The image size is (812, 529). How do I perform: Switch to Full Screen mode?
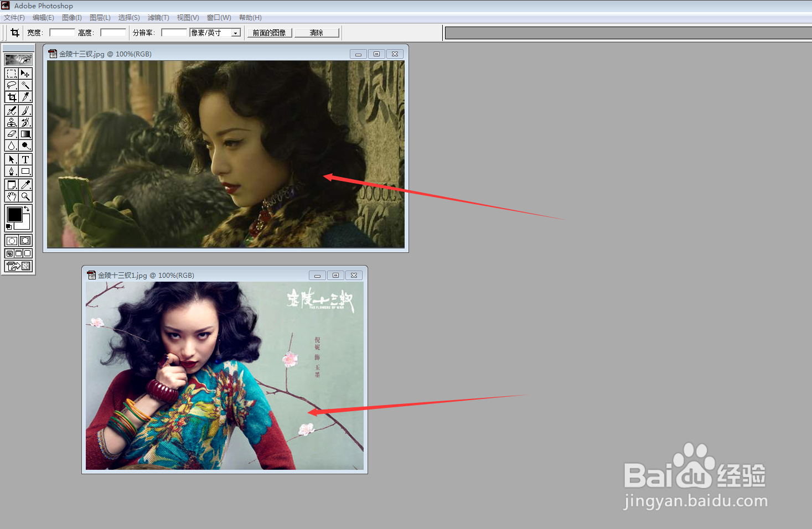[x=27, y=253]
